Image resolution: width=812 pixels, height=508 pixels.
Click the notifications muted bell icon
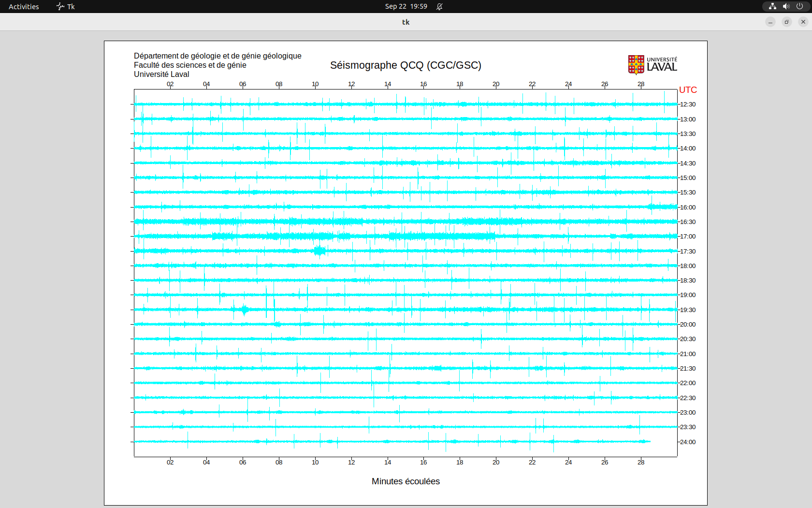coord(439,6)
